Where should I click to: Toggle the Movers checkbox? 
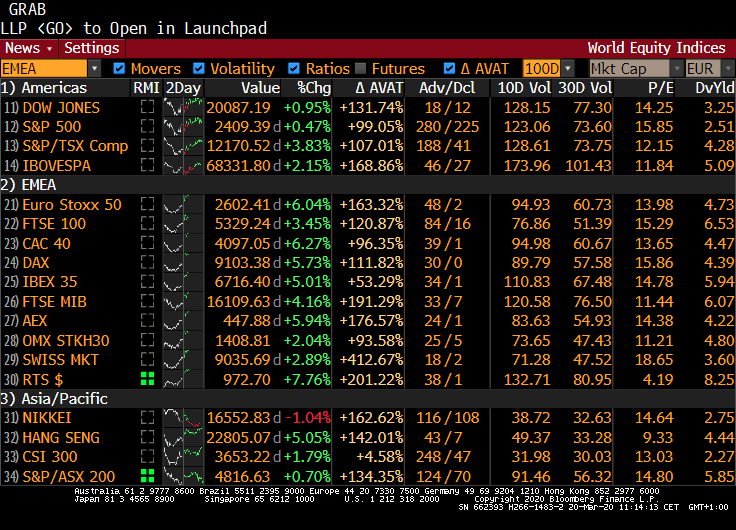[119, 69]
